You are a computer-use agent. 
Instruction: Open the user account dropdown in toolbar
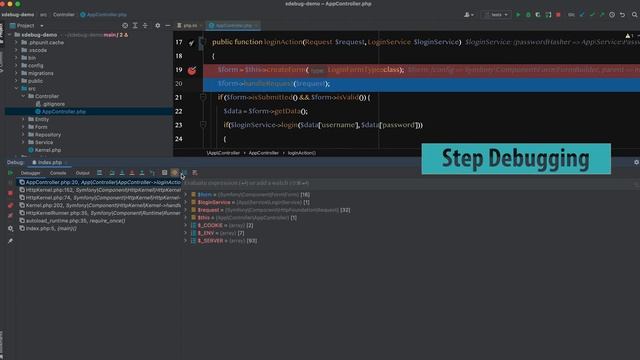point(469,15)
